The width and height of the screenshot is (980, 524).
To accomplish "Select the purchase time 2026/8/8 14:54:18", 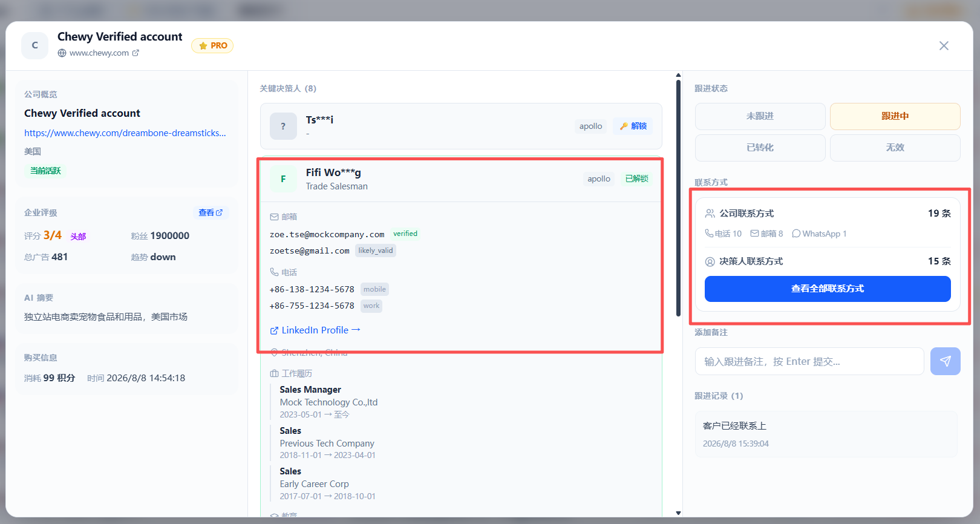I will point(146,378).
